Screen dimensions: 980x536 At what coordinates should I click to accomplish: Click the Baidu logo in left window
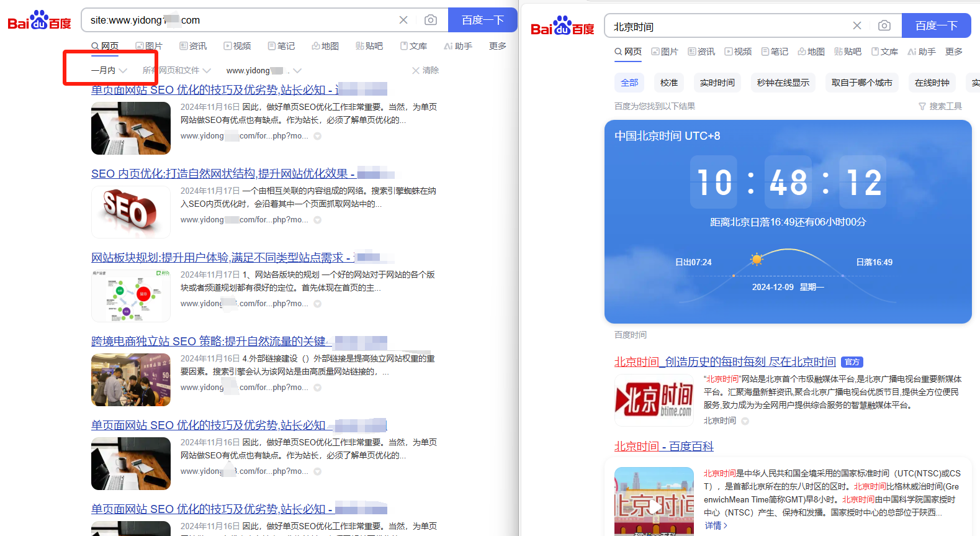pos(39,20)
